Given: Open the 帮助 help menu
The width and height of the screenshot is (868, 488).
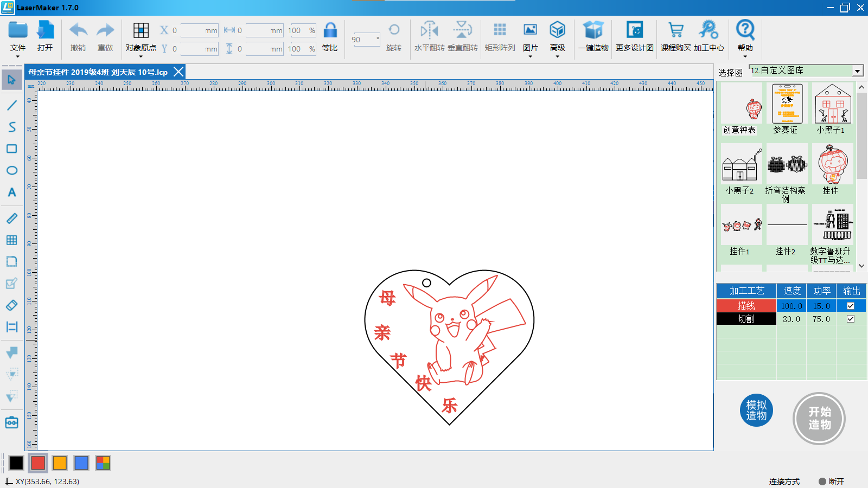Looking at the screenshot, I should (745, 30).
